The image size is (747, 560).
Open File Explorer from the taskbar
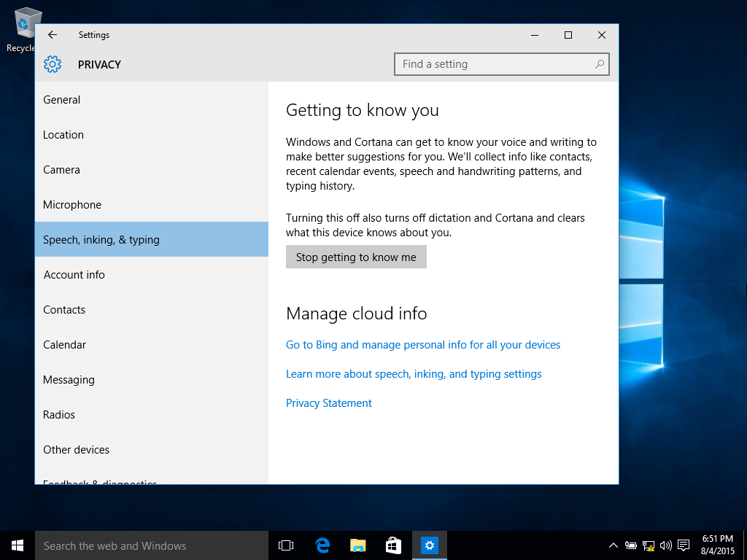coord(357,545)
